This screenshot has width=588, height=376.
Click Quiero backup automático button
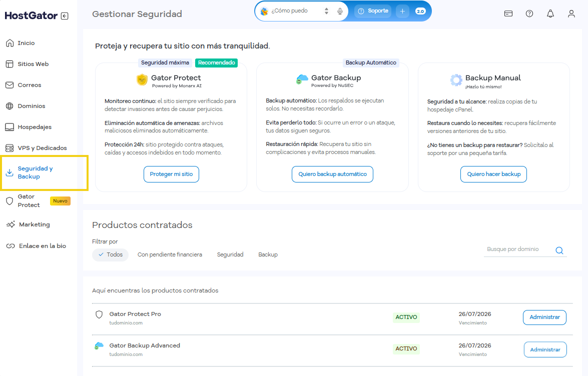point(333,174)
